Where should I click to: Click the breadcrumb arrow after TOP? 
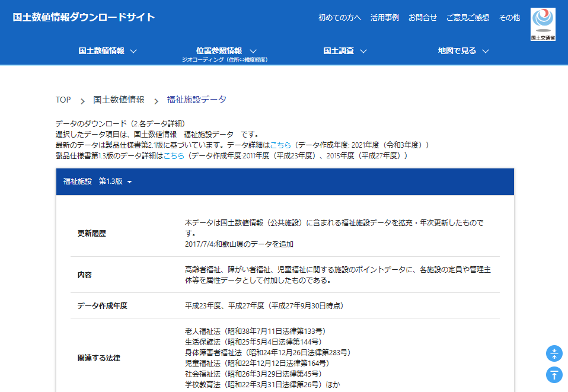(82, 101)
